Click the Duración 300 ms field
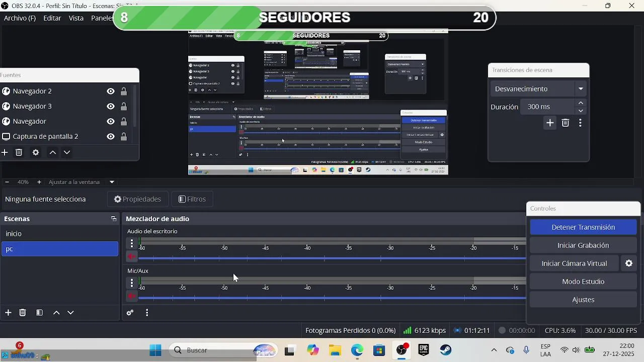The height and width of the screenshot is (362, 644). point(548,107)
